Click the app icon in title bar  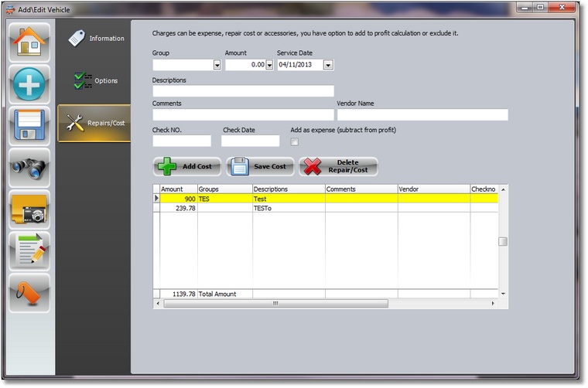point(11,10)
